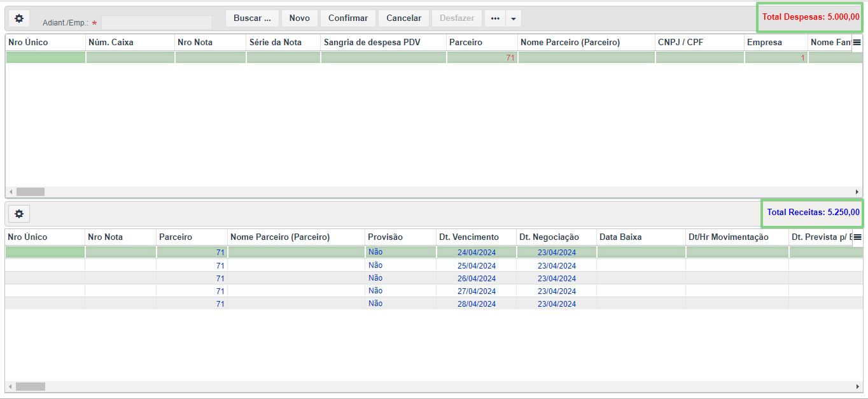Click Total Despesas: 5.000,00 label
The image size is (868, 399).
pos(811,17)
